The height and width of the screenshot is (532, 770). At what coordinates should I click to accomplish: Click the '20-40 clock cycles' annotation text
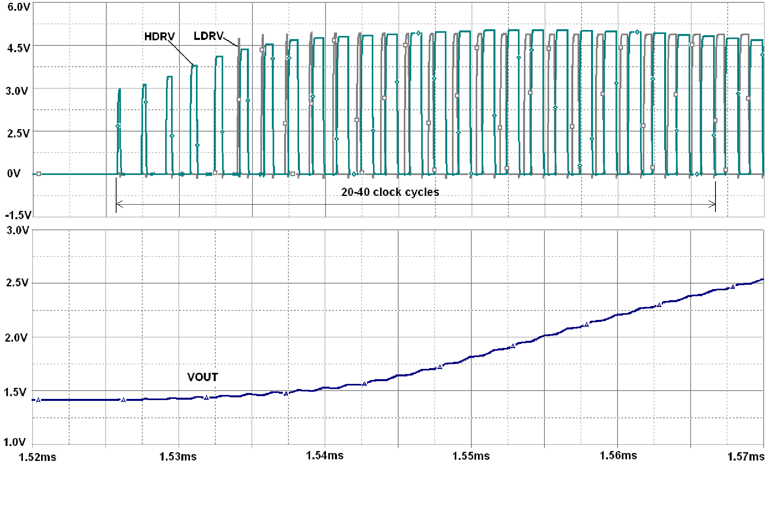(390, 192)
